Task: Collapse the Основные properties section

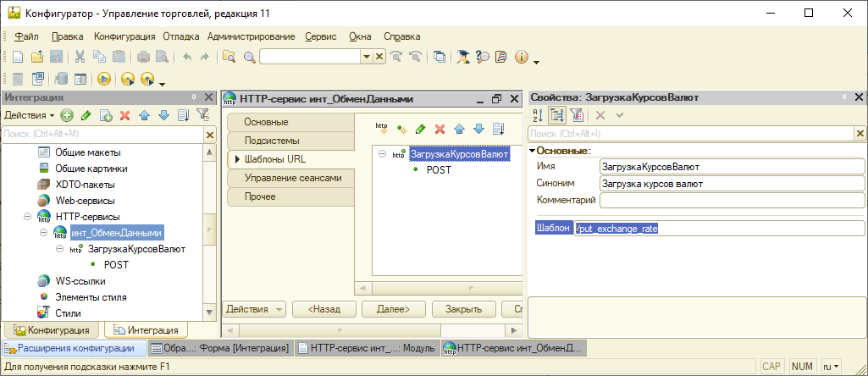Action: point(532,151)
